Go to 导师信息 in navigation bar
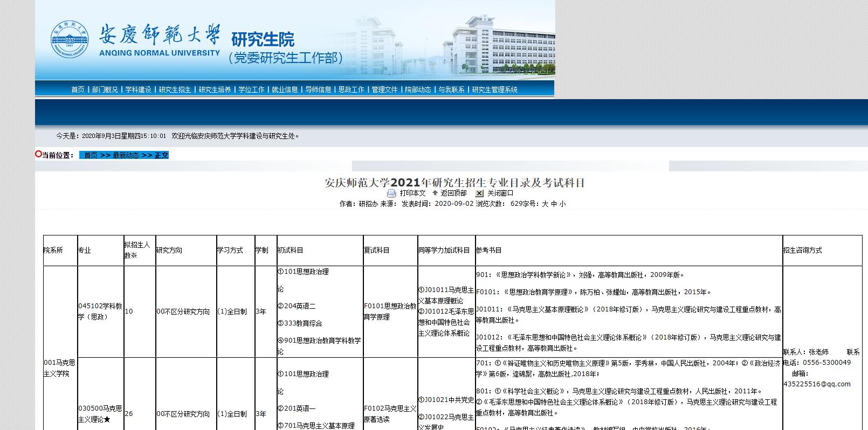868x430 pixels. click(x=318, y=90)
